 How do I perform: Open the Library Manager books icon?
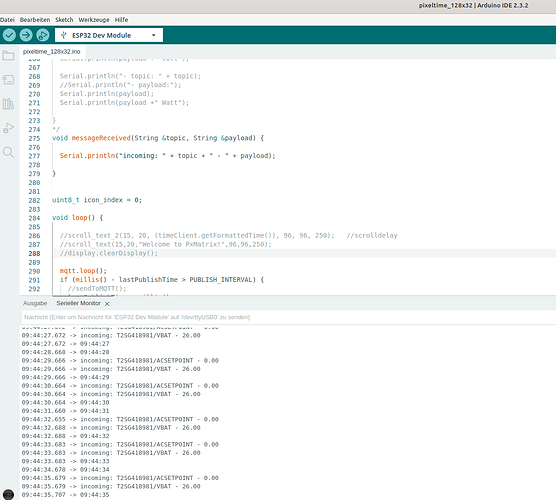pyautogui.click(x=8, y=104)
